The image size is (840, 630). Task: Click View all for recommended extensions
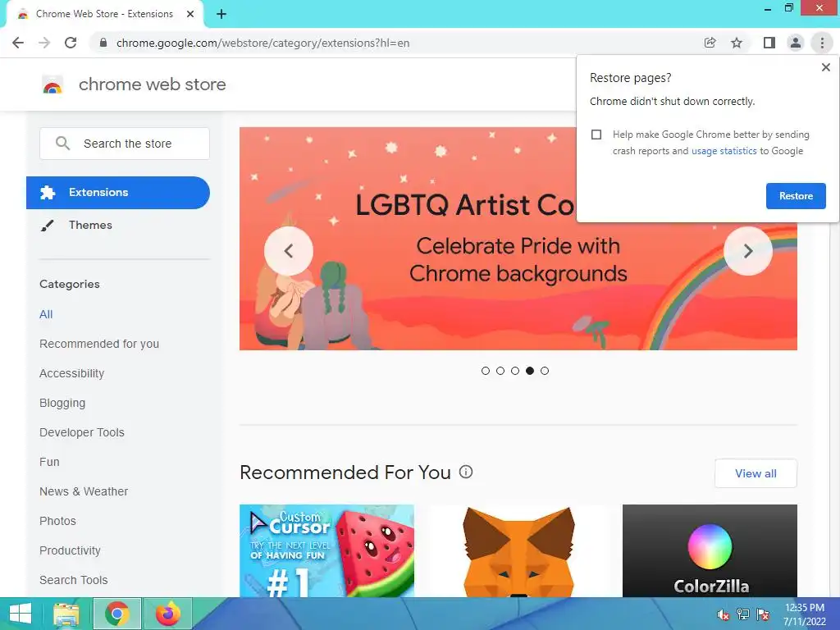tap(756, 473)
